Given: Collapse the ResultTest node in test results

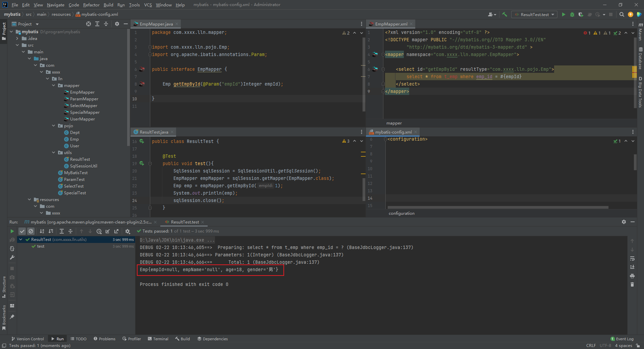Looking at the screenshot, I should click(x=21, y=240).
